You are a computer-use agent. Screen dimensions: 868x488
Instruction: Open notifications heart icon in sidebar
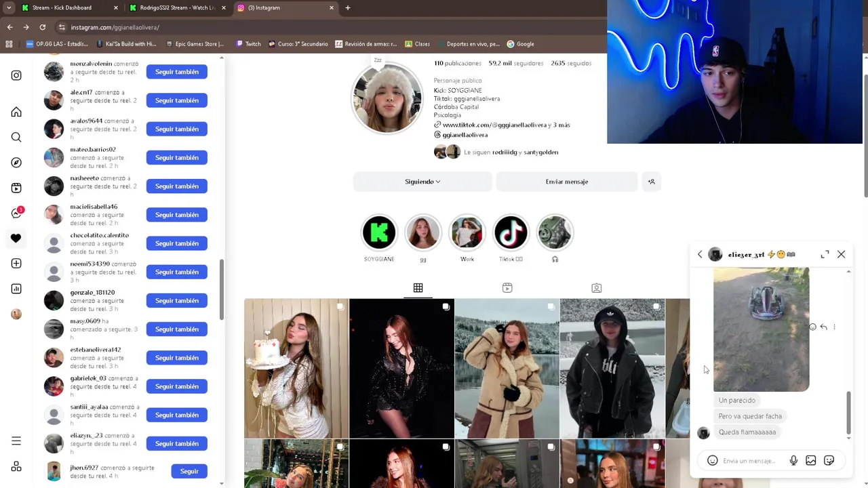pyautogui.click(x=16, y=238)
